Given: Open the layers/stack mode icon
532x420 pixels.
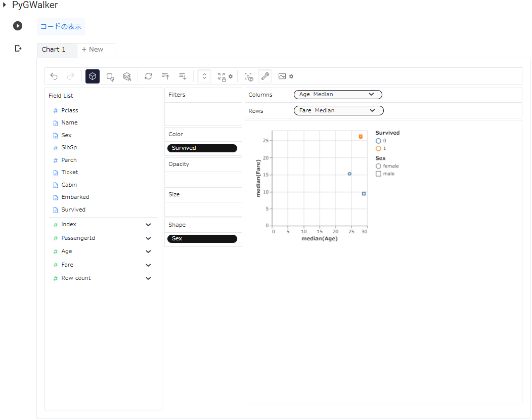Looking at the screenshot, I should [126, 76].
